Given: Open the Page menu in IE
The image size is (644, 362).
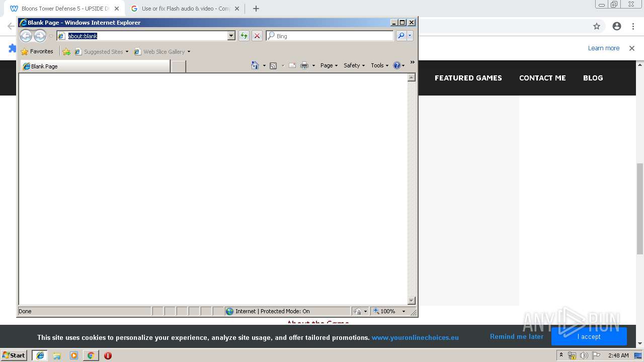Looking at the screenshot, I should (x=329, y=65).
